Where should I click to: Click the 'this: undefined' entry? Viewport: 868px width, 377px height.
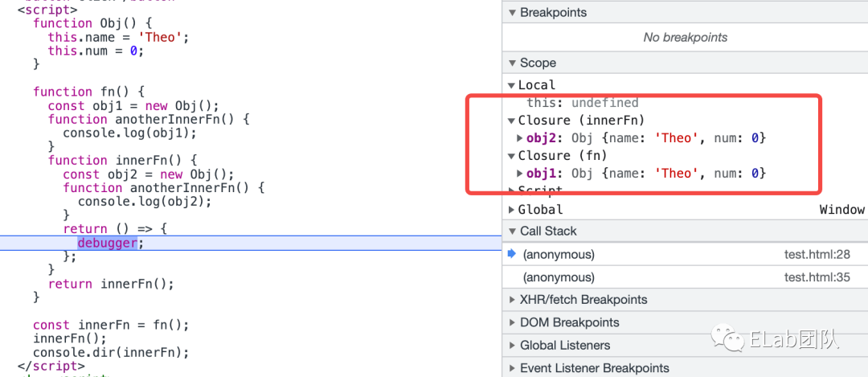583,103
